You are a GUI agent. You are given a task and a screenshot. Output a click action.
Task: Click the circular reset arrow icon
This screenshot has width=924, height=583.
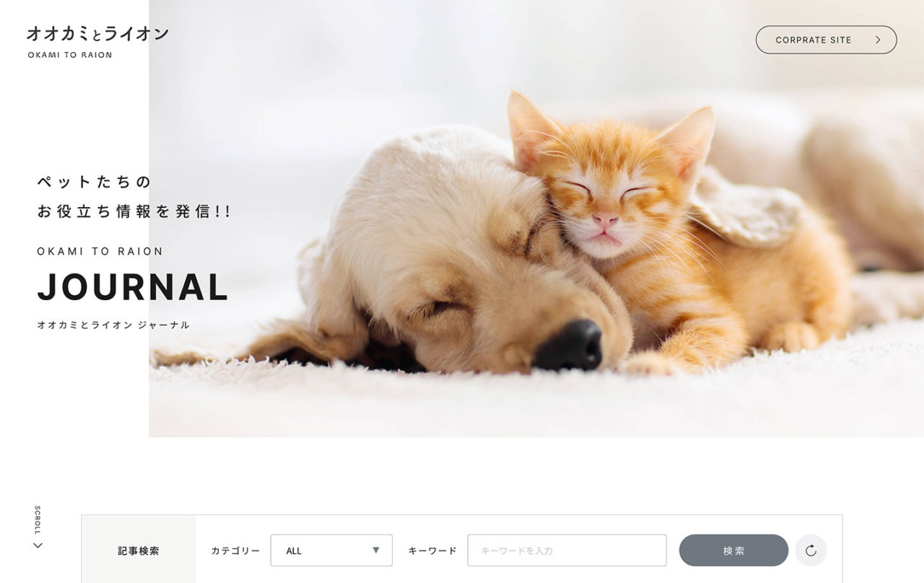811,551
